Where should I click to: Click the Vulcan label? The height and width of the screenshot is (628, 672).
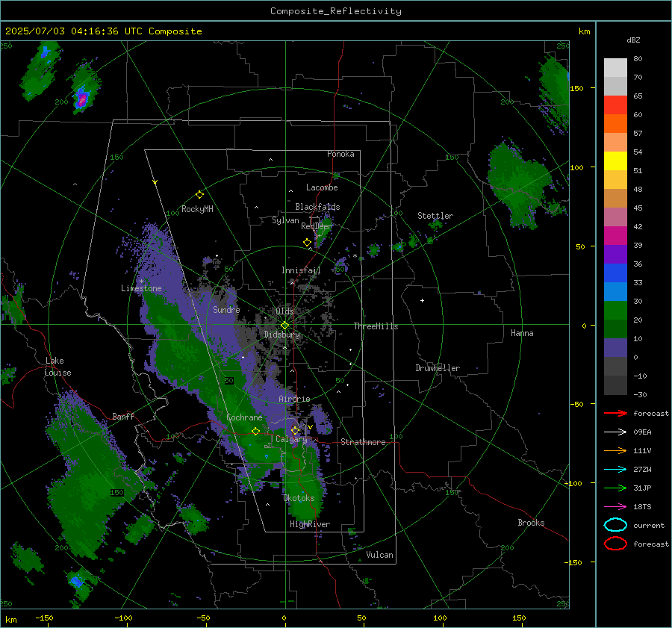379,555
